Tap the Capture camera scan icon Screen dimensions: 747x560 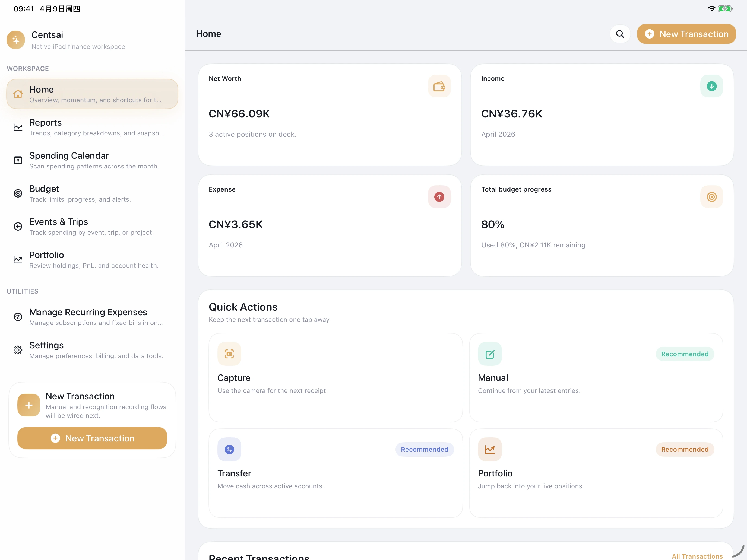pos(229,354)
